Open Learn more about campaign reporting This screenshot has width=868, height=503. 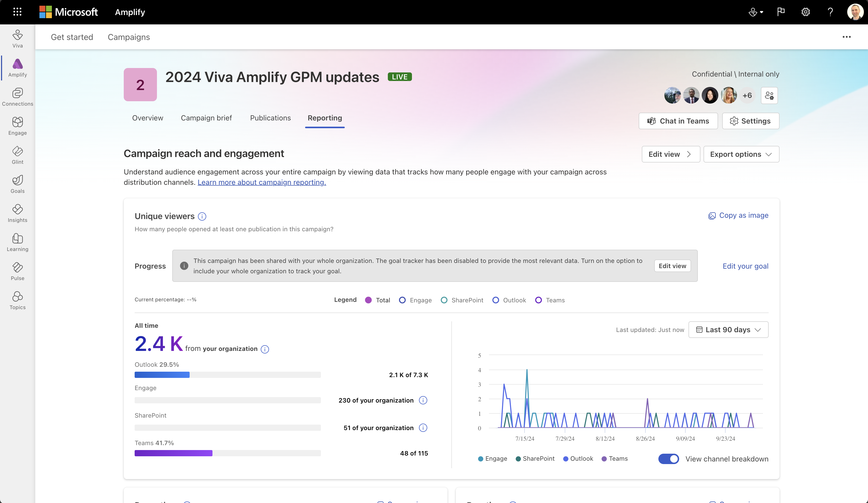click(x=261, y=182)
